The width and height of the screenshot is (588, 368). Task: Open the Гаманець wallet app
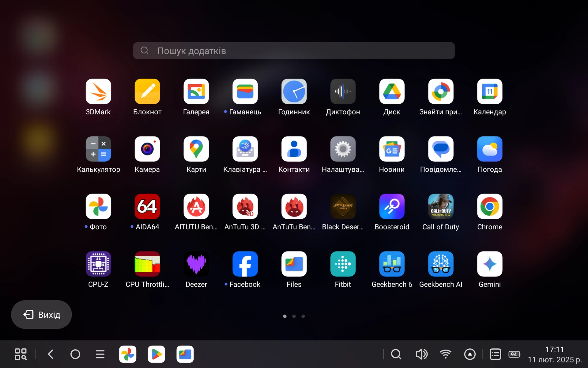click(245, 91)
